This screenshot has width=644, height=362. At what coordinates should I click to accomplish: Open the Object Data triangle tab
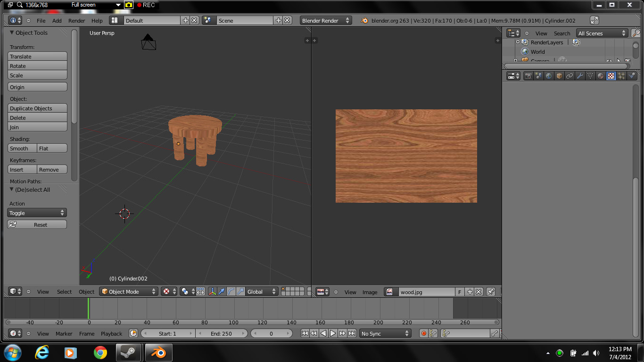pyautogui.click(x=590, y=76)
